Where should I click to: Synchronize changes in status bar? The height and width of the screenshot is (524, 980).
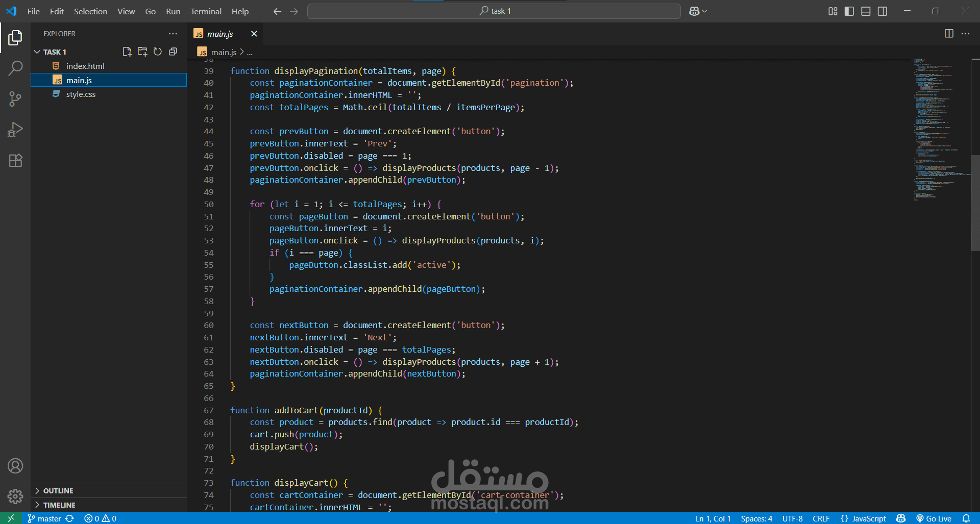[70, 518]
